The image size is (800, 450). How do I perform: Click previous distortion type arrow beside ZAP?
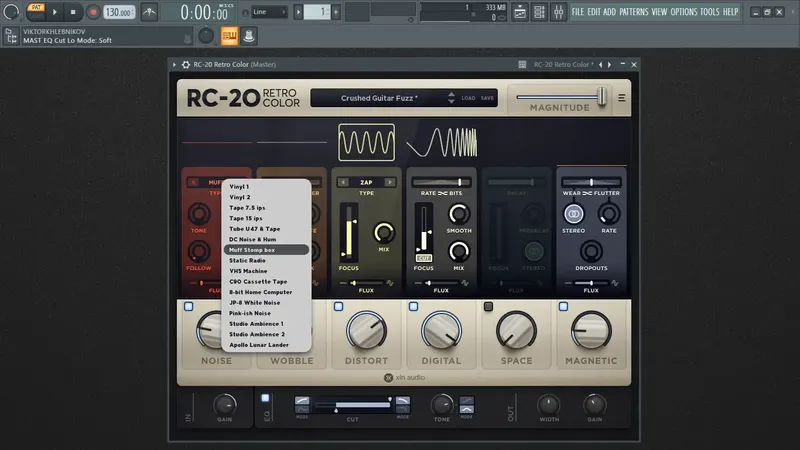[343, 182]
